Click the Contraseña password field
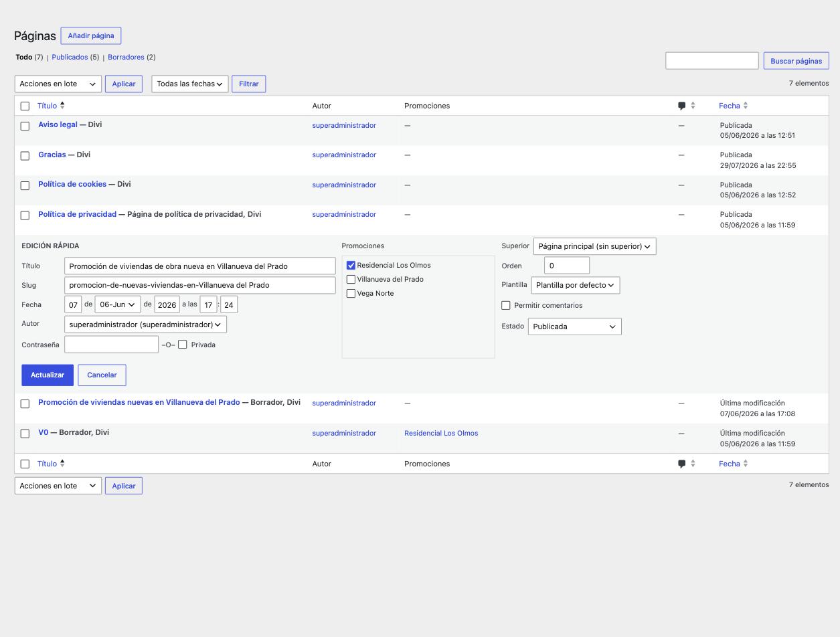840x637 pixels. (x=111, y=345)
